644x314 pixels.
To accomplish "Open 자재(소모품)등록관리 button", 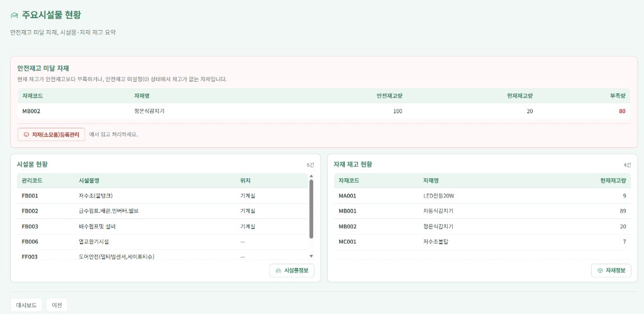I will click(52, 135).
